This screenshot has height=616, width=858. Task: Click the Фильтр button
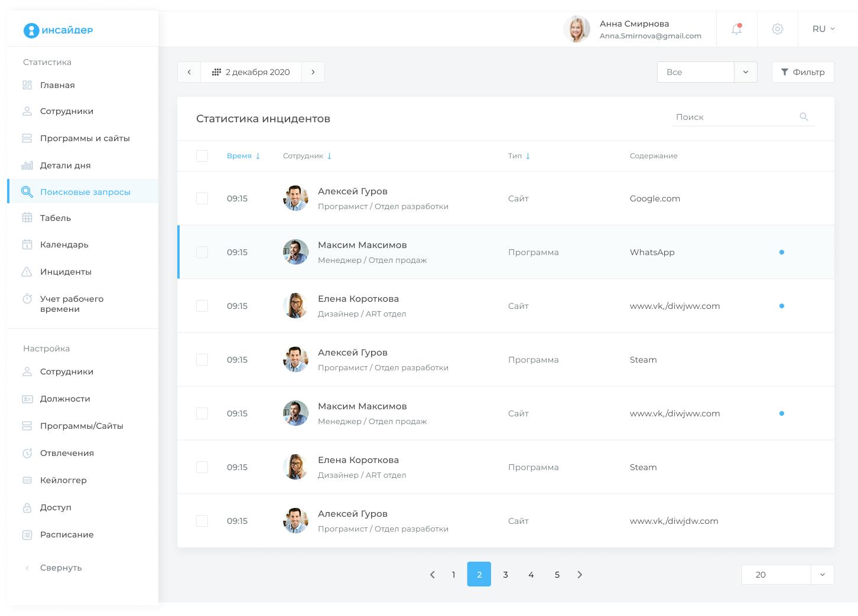pos(802,72)
